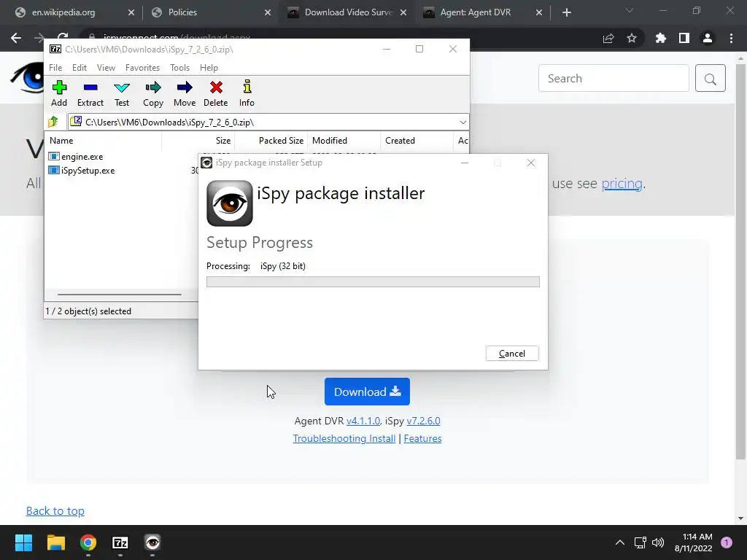Switch to the Policies tab
Screen dimensions: 747x560
(x=182, y=12)
